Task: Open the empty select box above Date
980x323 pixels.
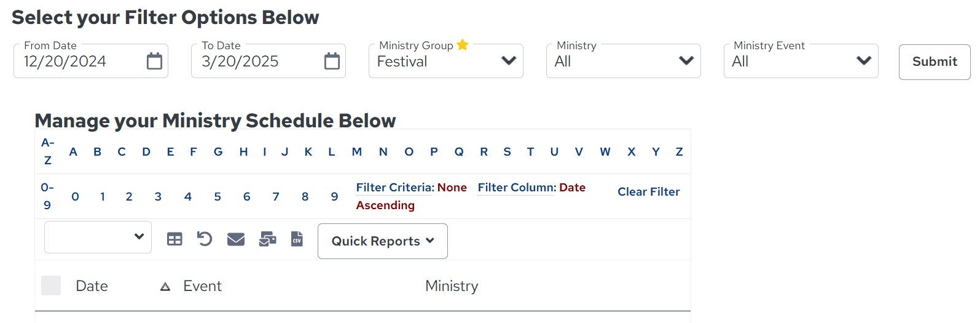Action: [x=98, y=237]
